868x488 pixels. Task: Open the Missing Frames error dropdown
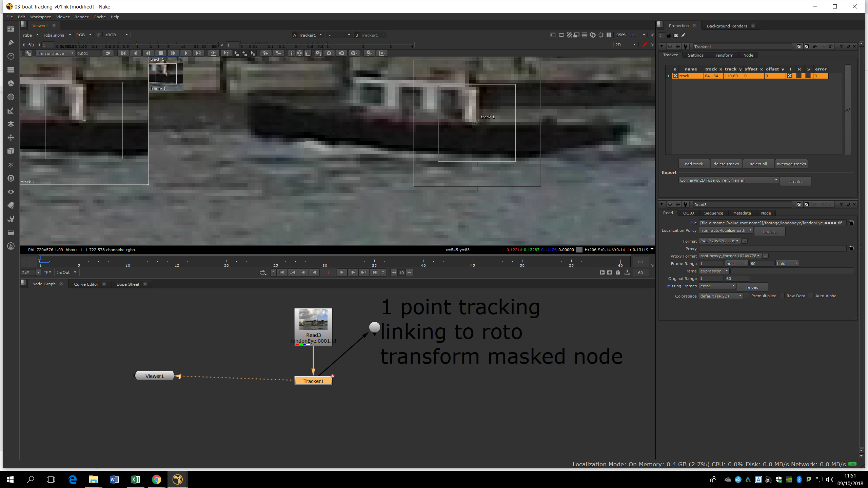click(x=717, y=286)
